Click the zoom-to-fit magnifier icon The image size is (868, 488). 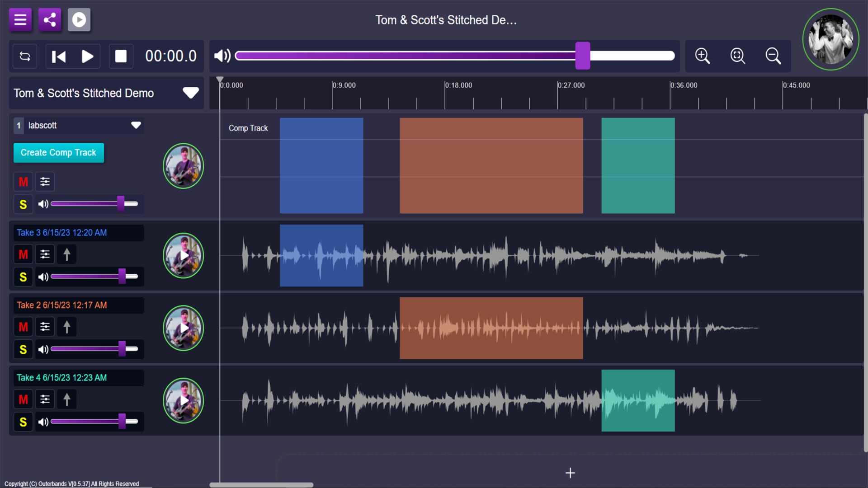[x=738, y=56]
